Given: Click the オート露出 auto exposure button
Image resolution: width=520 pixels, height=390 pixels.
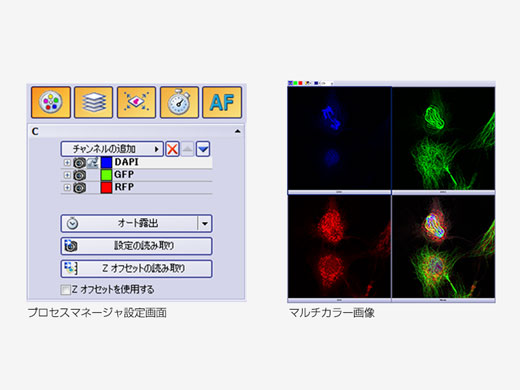Looking at the screenshot, I should (x=129, y=223).
